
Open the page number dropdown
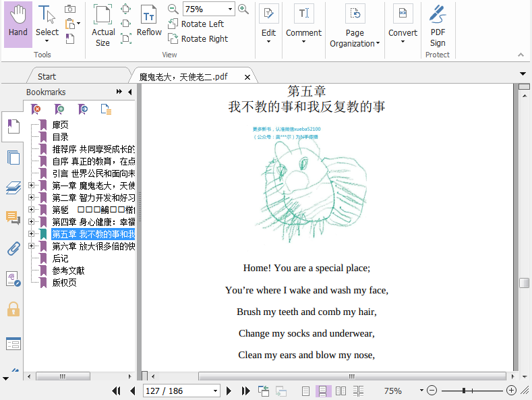click(x=215, y=391)
